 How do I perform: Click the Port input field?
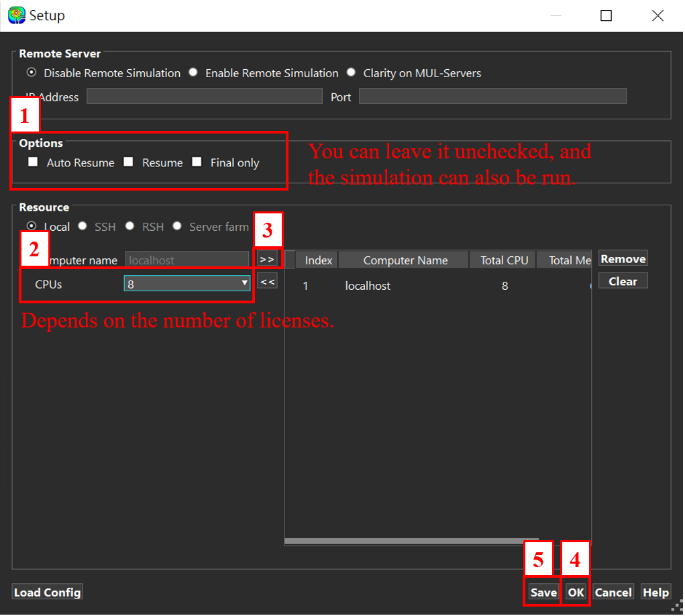pos(492,96)
